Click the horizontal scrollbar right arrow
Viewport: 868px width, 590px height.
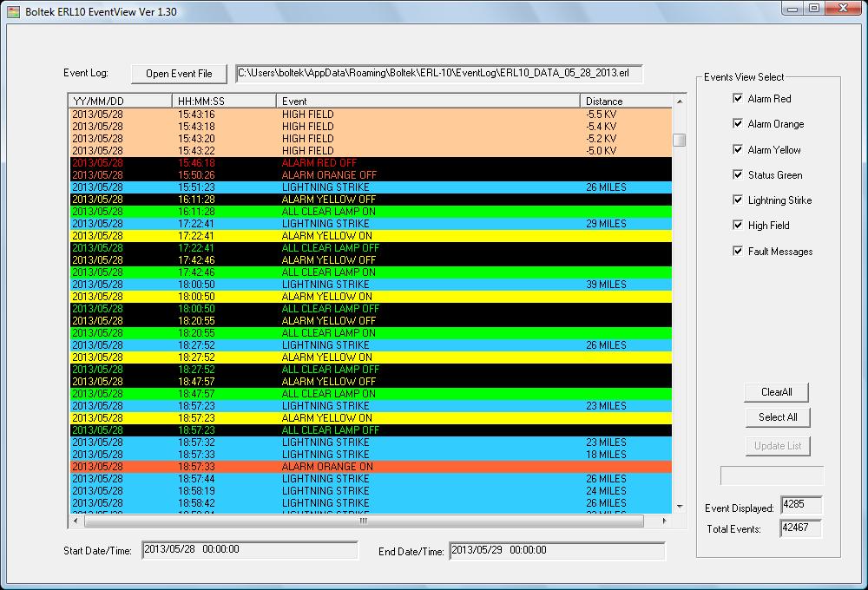(665, 521)
